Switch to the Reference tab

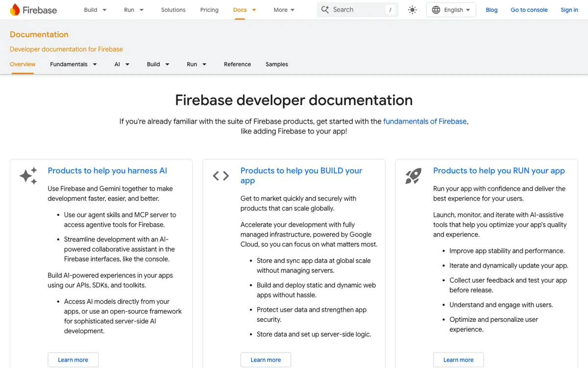[x=237, y=64]
